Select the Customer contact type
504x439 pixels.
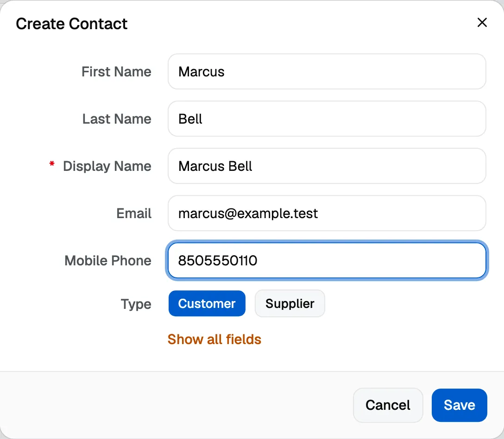[207, 303]
